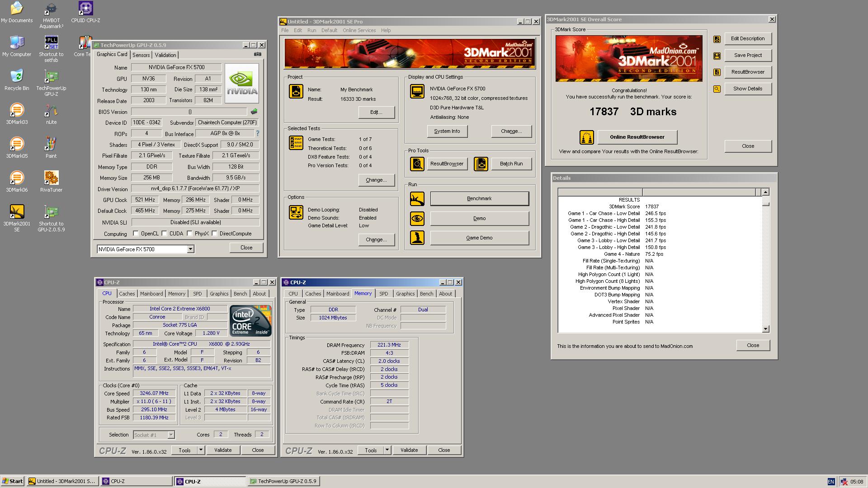Enable PhysX checkbox in GPU-Z
The image size is (868, 488).
pyautogui.click(x=189, y=234)
